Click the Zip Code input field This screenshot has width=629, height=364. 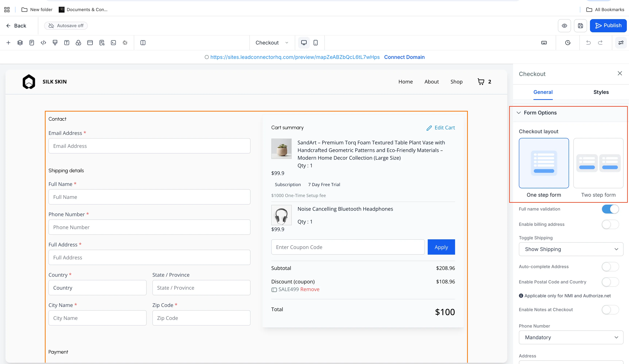(x=201, y=318)
